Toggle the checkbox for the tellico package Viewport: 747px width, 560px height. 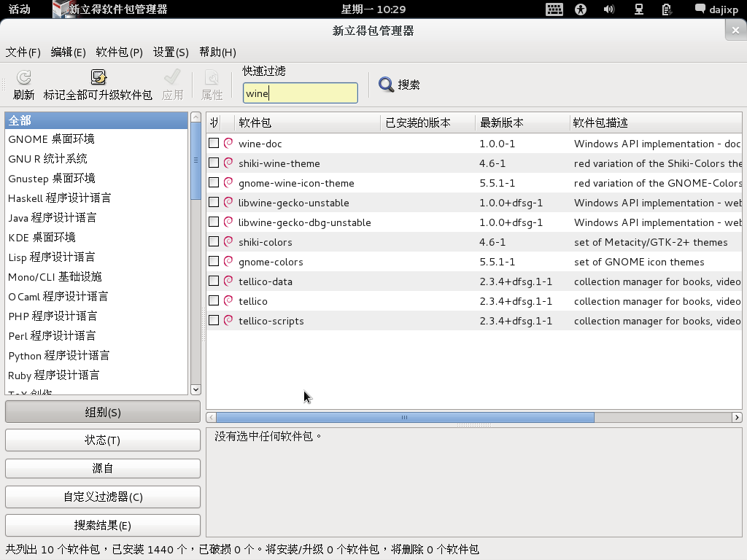click(214, 301)
